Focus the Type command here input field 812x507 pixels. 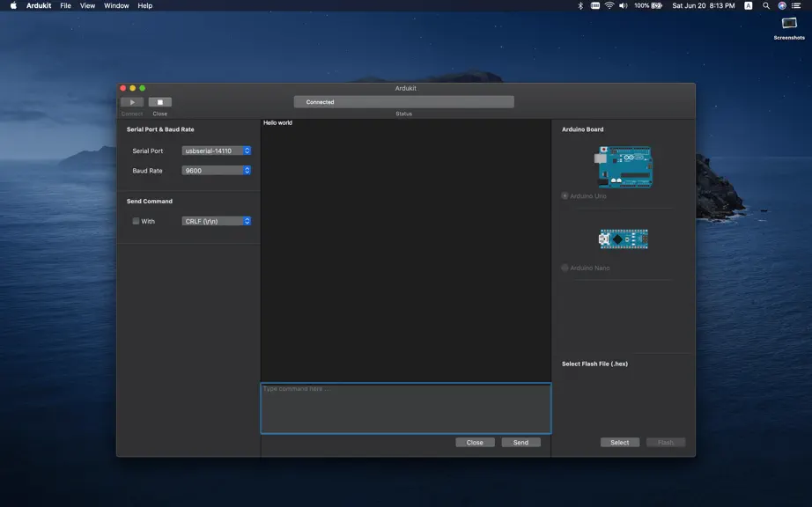pos(406,408)
